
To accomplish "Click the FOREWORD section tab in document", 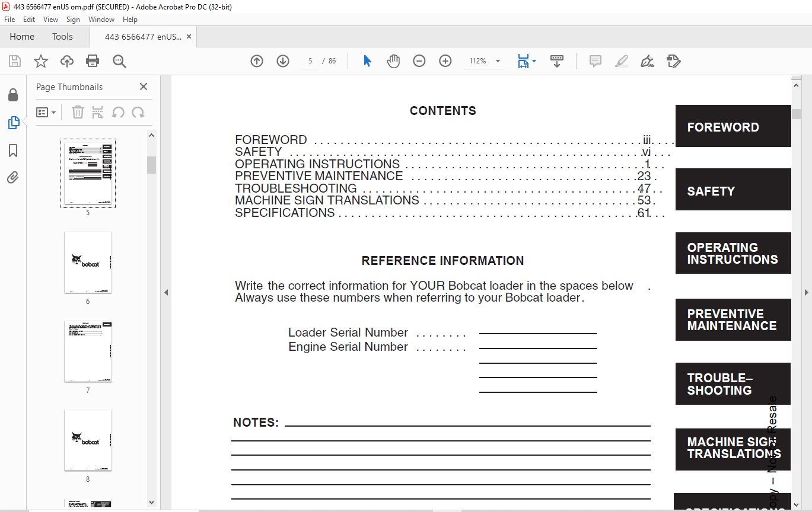I will pos(733,126).
